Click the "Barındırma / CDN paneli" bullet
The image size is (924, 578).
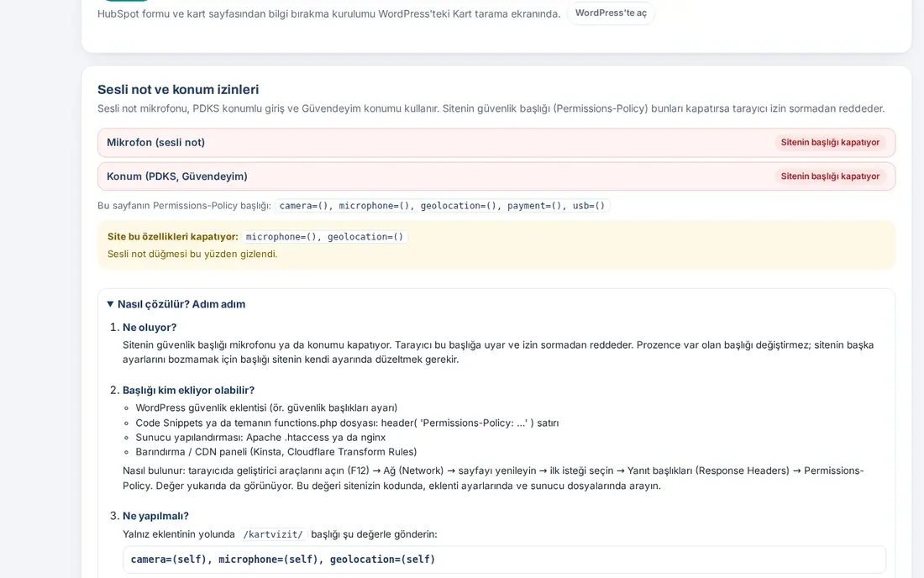pyautogui.click(x=276, y=452)
